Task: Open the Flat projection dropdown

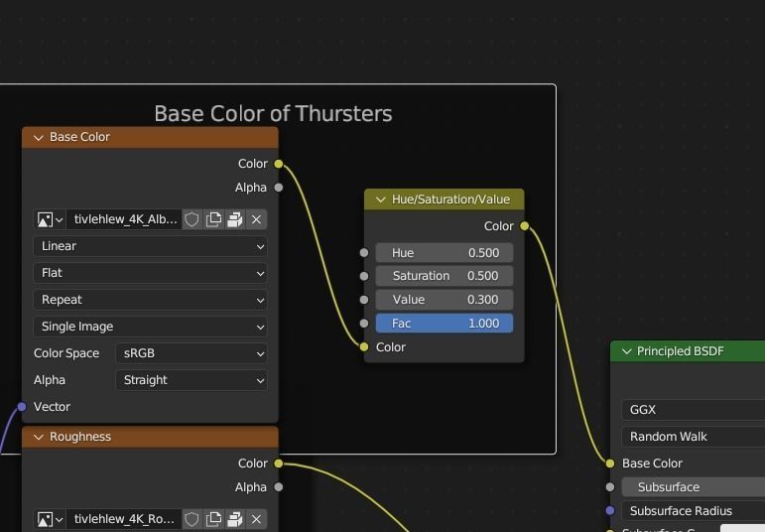Action: pyautogui.click(x=150, y=273)
